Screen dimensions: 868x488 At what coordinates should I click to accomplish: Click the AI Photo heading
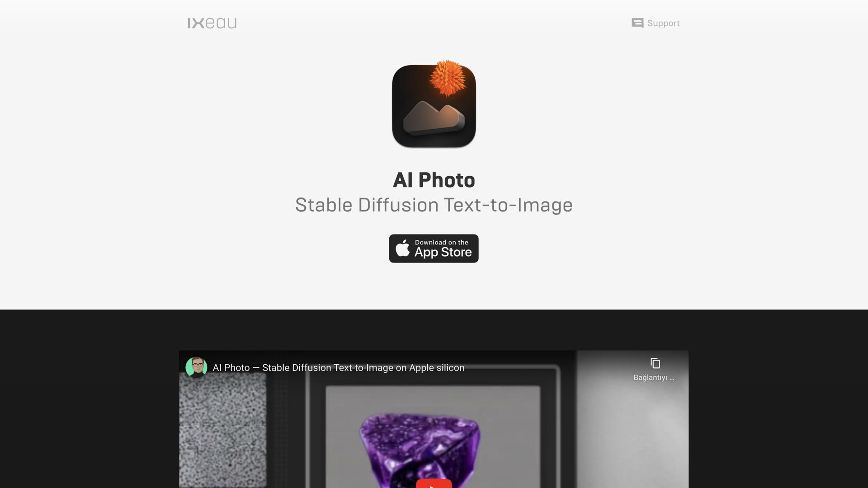(x=434, y=180)
